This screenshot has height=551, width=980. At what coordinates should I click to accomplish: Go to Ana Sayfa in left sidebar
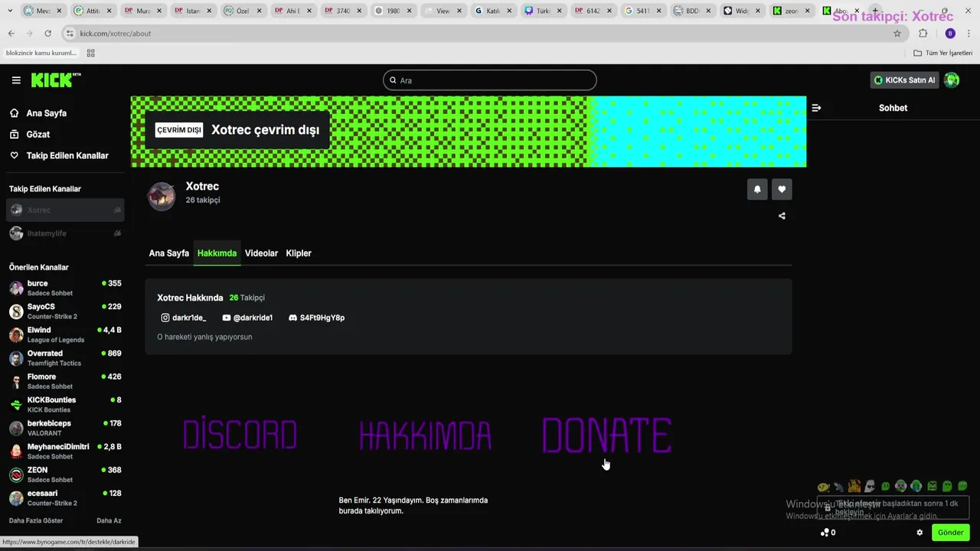pyautogui.click(x=38, y=113)
